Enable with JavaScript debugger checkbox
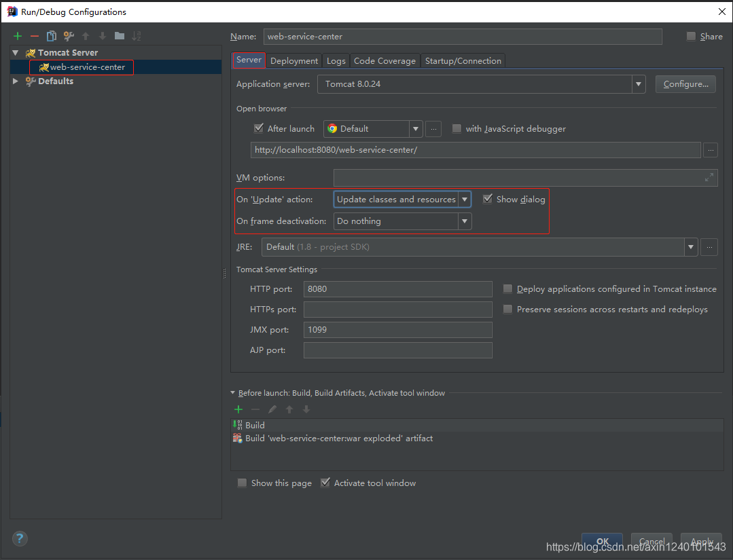The width and height of the screenshot is (733, 560). pos(457,128)
